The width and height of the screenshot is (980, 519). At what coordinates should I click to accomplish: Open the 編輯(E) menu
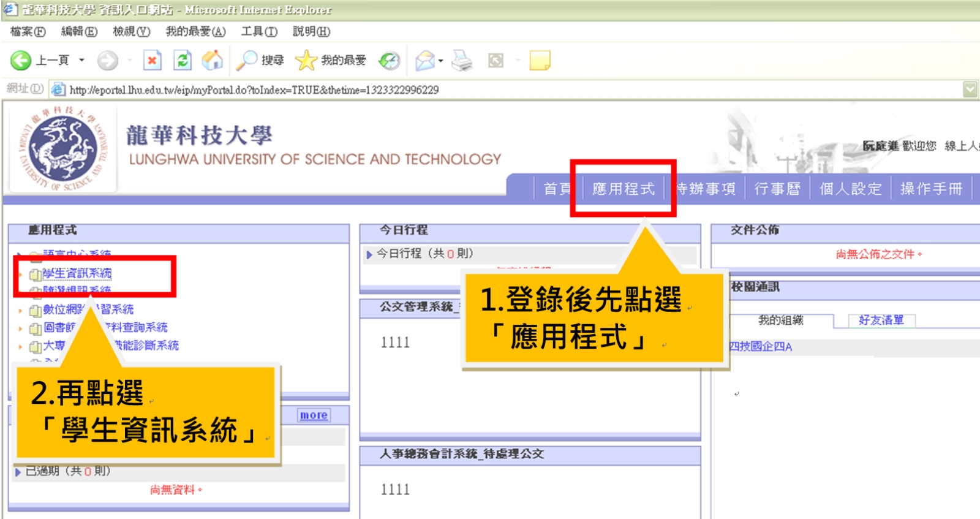point(79,31)
